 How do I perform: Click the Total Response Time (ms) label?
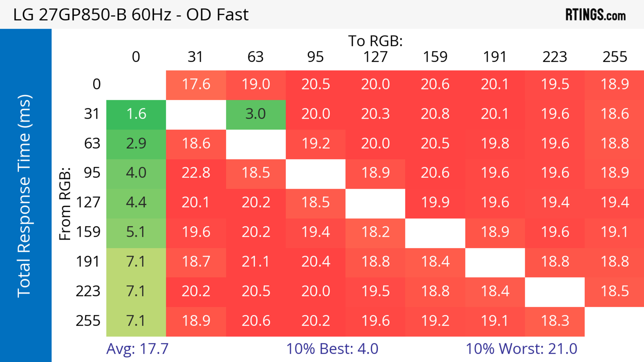click(x=24, y=196)
